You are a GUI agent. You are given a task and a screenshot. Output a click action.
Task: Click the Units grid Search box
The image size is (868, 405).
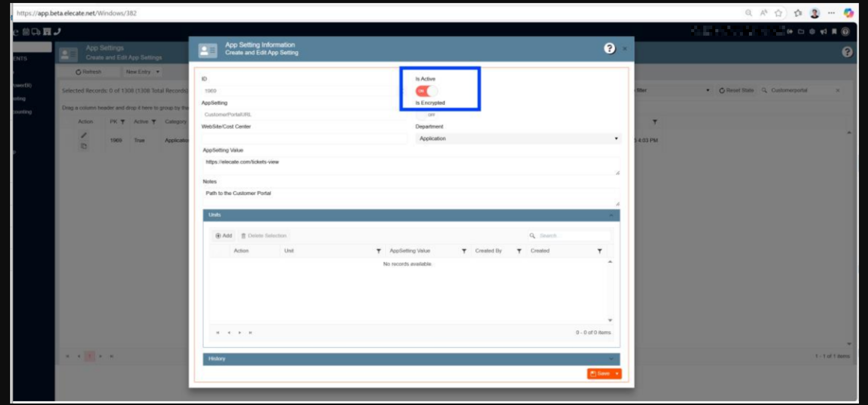pos(573,236)
